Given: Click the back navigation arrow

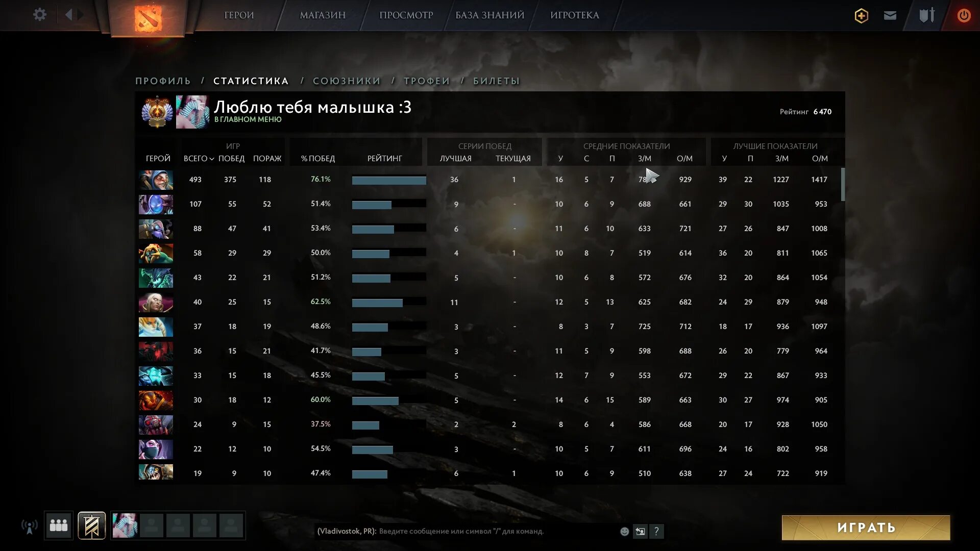Looking at the screenshot, I should [x=69, y=15].
